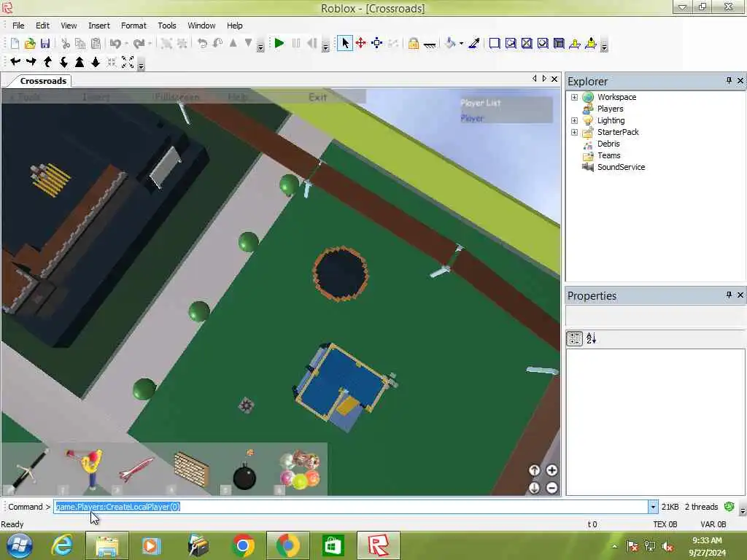Select the Weld surface tool

pyautogui.click(x=527, y=43)
